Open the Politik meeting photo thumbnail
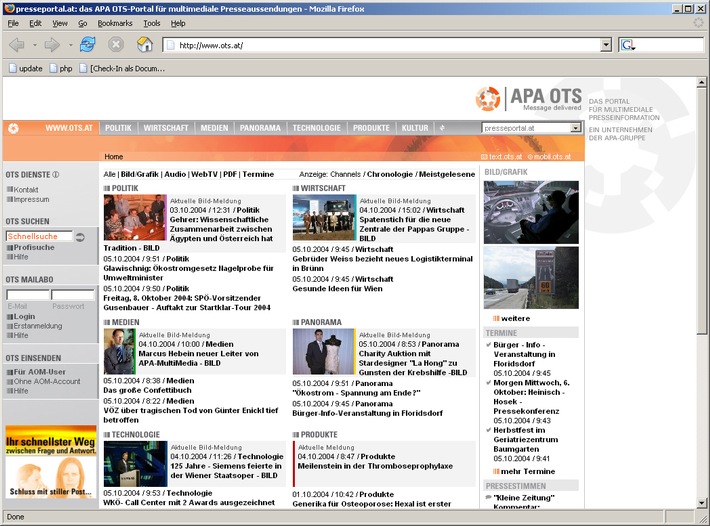 click(135, 217)
